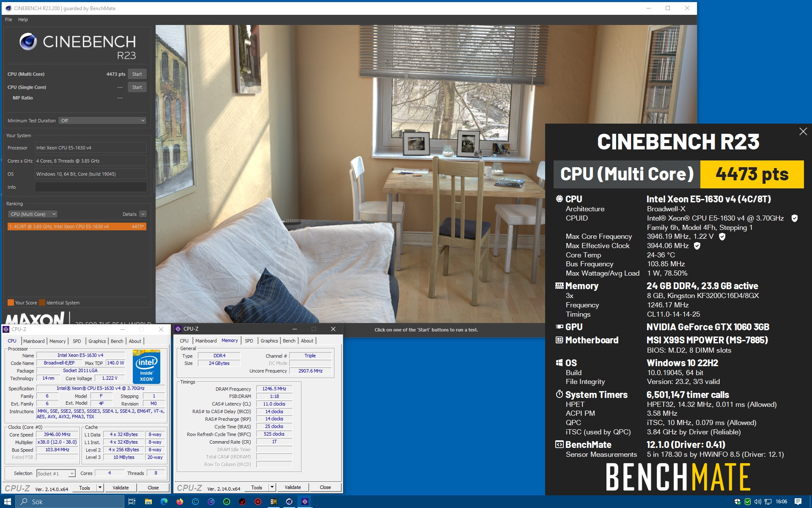812x508 pixels.
Task: Click the Cinebench logo sphere icon
Action: click(28, 41)
